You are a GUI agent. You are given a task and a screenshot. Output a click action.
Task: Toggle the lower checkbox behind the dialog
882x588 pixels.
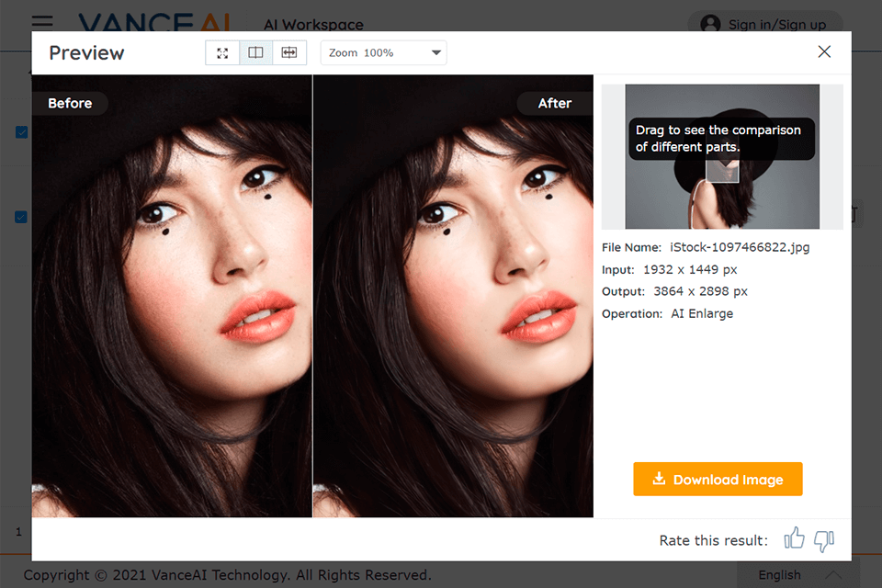point(22,218)
